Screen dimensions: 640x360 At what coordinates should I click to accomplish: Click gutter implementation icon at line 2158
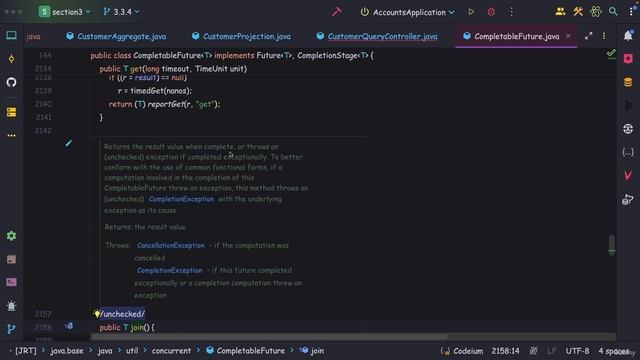point(69,326)
